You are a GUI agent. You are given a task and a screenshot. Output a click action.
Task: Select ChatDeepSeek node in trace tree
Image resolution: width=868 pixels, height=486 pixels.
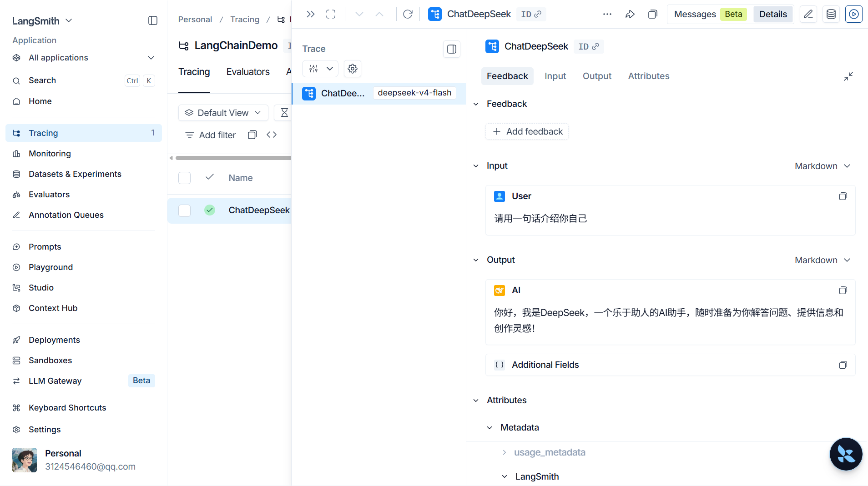click(379, 93)
